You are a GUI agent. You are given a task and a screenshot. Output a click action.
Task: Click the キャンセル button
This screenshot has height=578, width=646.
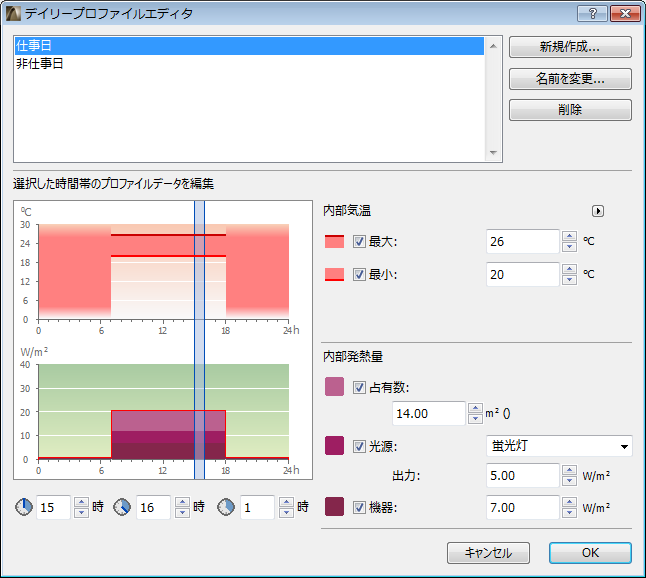(488, 553)
